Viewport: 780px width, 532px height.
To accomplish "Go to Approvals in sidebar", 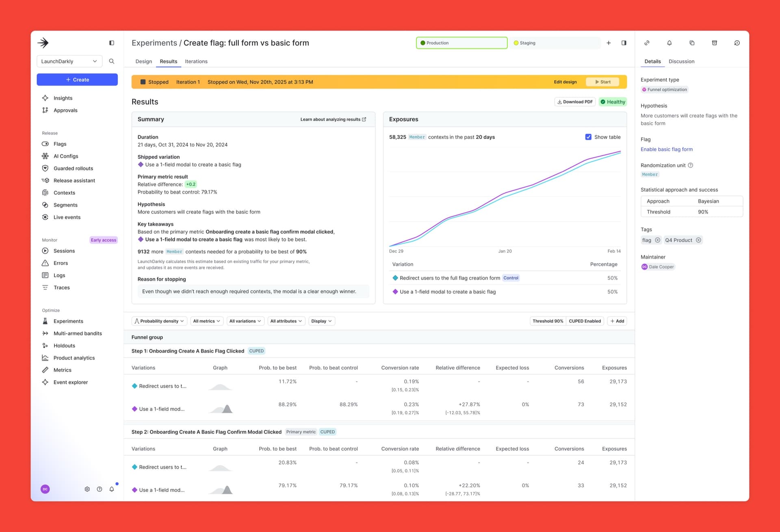I will point(65,110).
